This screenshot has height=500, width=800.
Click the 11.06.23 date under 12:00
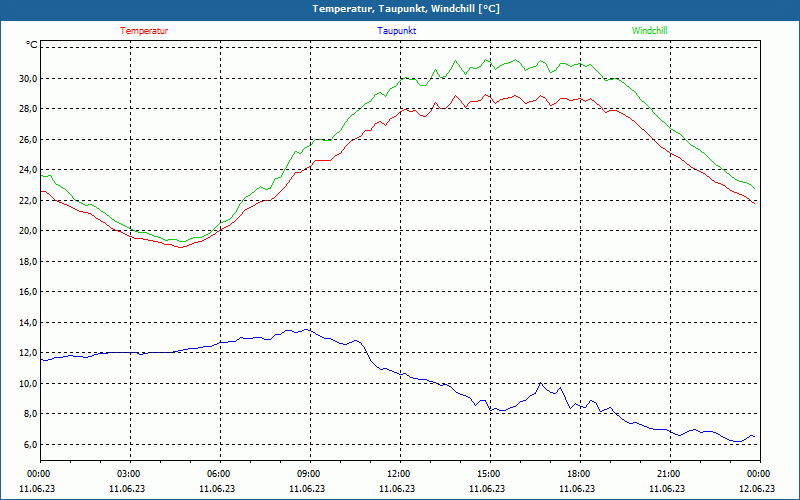(397, 488)
